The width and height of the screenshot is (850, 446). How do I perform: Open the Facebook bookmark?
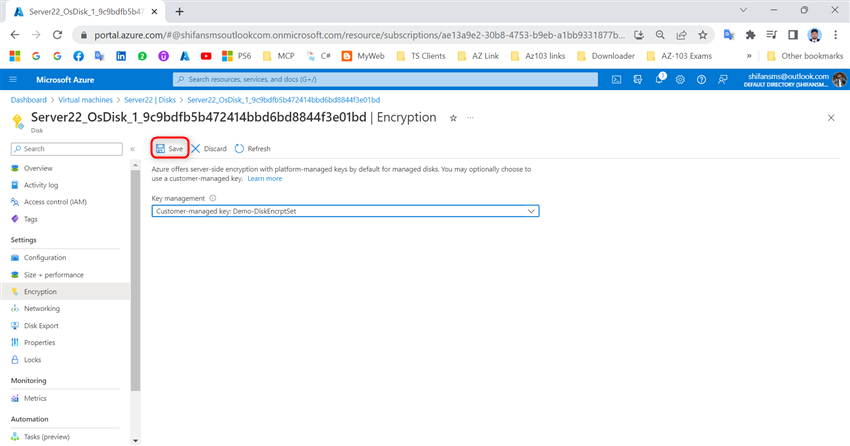tap(79, 56)
